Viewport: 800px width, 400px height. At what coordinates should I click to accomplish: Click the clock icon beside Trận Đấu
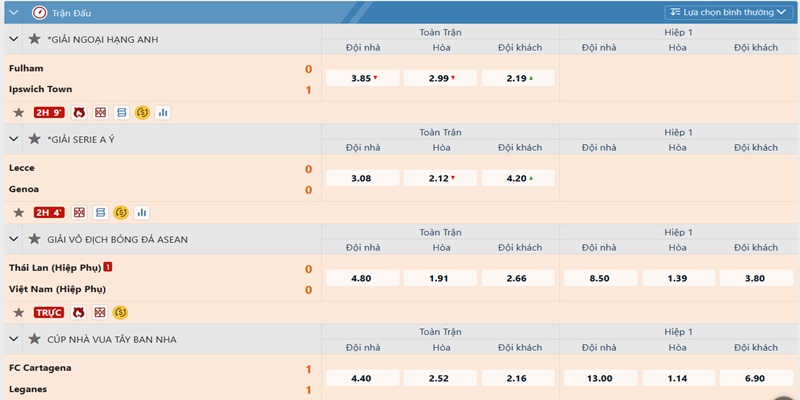(x=39, y=13)
